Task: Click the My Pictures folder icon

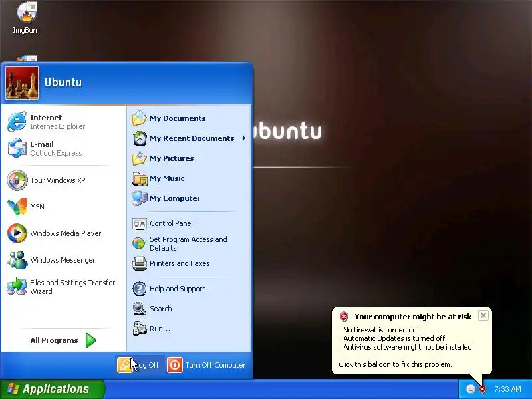Action: 139,158
